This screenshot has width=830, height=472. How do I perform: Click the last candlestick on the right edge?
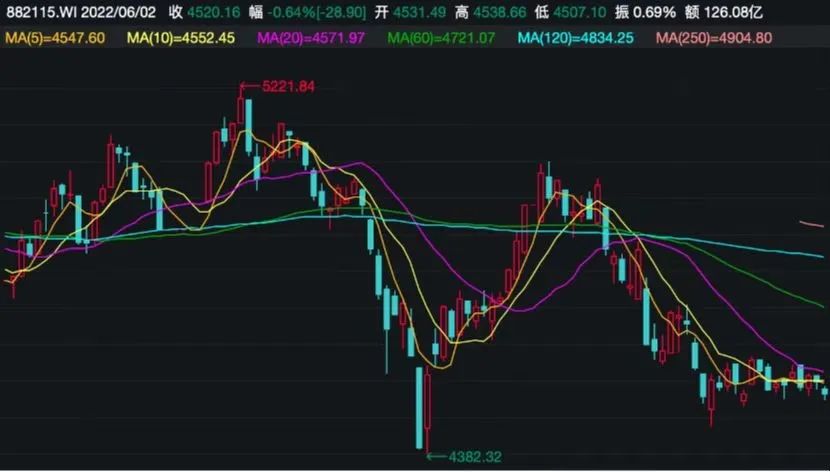[825, 392]
